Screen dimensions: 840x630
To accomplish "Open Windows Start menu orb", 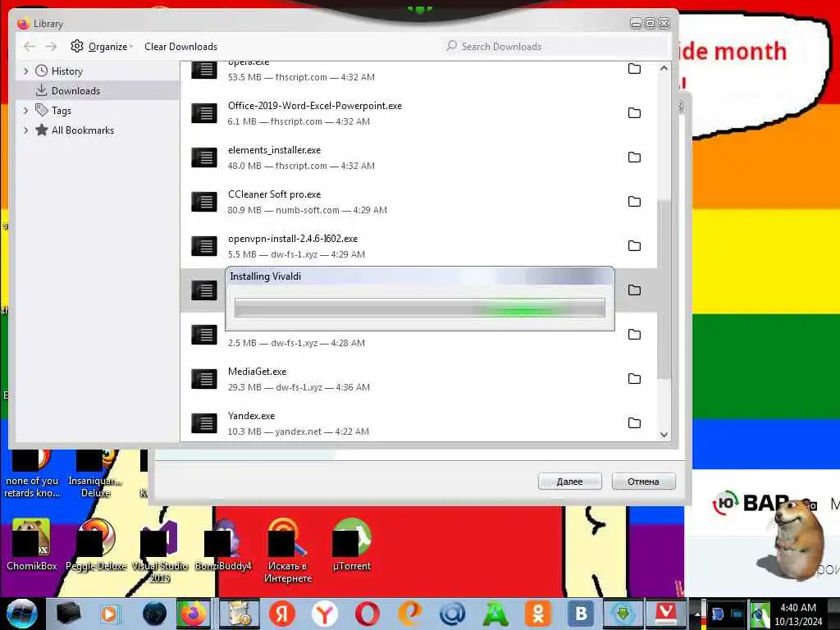I will (21, 614).
